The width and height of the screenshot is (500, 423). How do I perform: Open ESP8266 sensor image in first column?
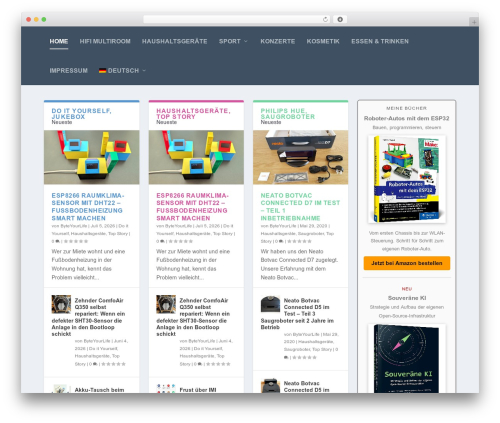pyautogui.click(x=92, y=157)
